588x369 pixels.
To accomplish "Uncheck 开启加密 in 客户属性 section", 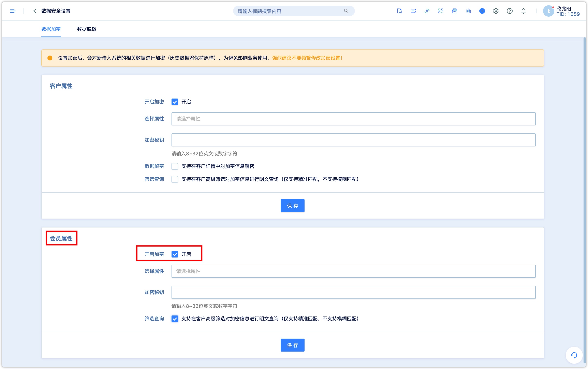I will (x=175, y=102).
